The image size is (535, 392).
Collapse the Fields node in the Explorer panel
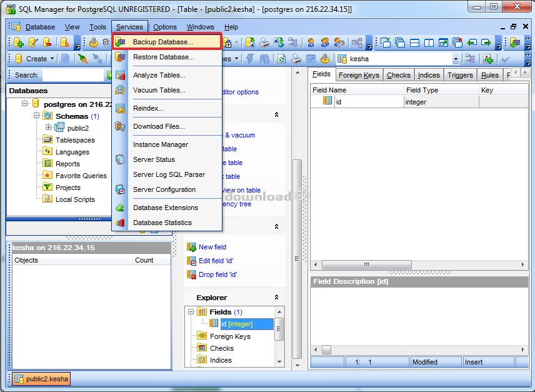(x=191, y=311)
